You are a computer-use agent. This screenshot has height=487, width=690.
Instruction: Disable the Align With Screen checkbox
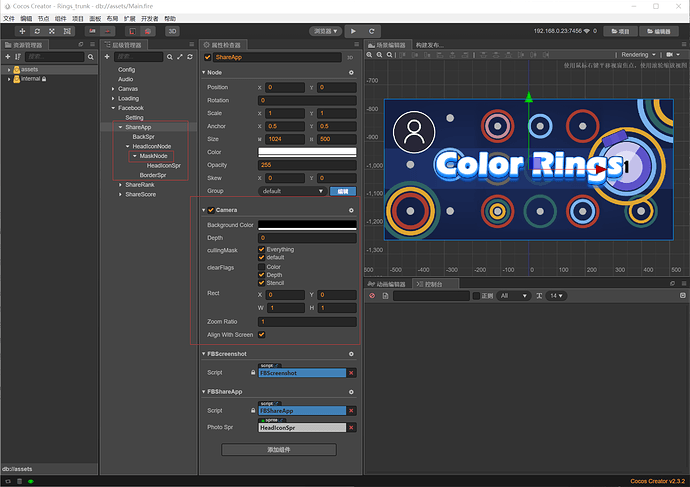click(x=261, y=335)
